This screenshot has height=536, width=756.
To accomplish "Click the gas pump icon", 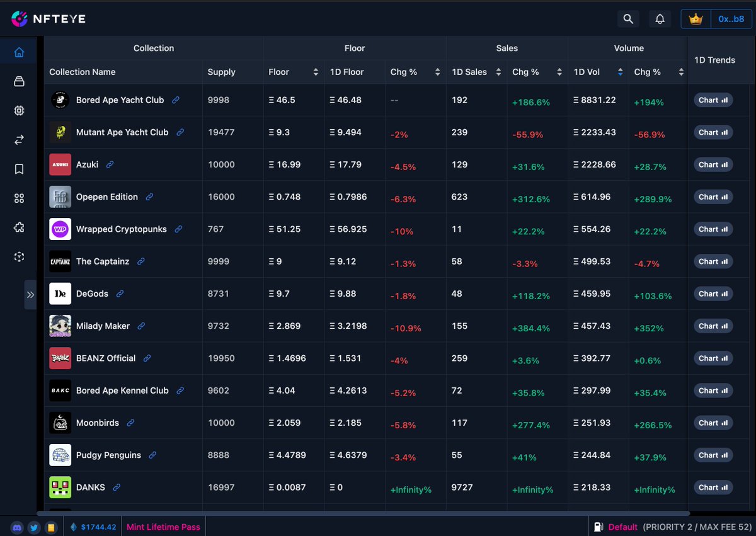I will pos(598,527).
